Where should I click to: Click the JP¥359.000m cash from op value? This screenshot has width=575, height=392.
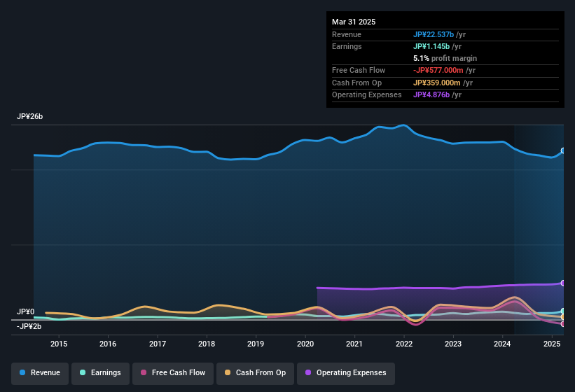pos(437,83)
